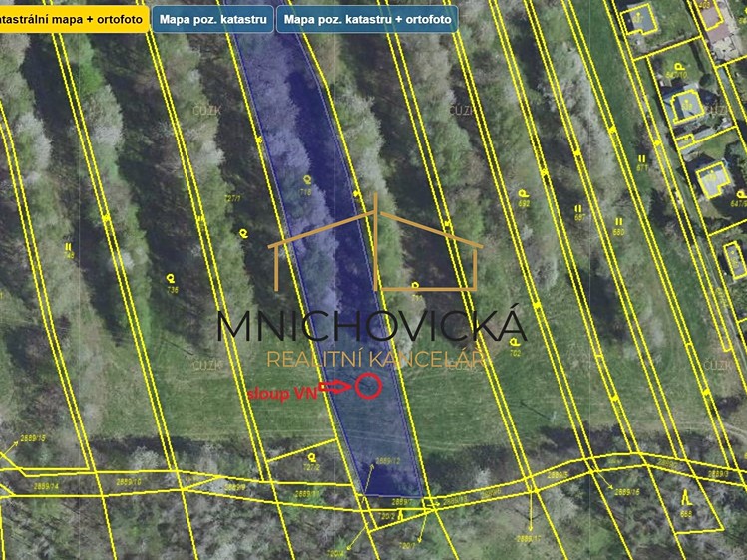Click the land-use symbol above parcel 692
The width and height of the screenshot is (747, 560).
tap(523, 193)
